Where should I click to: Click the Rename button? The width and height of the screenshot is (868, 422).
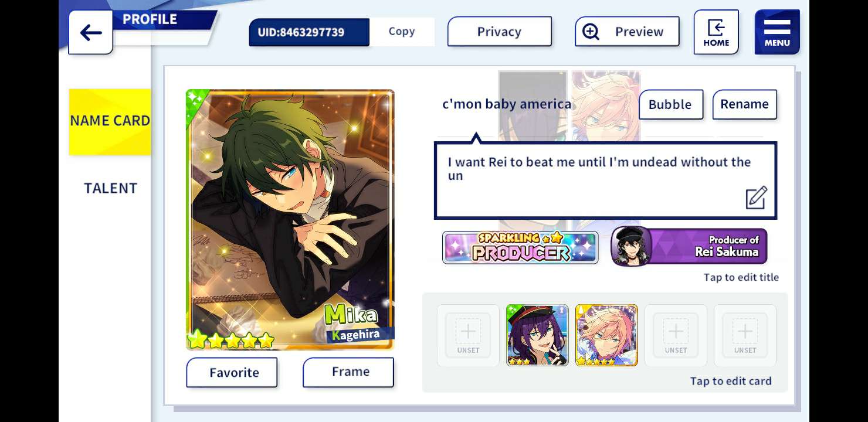(x=744, y=104)
